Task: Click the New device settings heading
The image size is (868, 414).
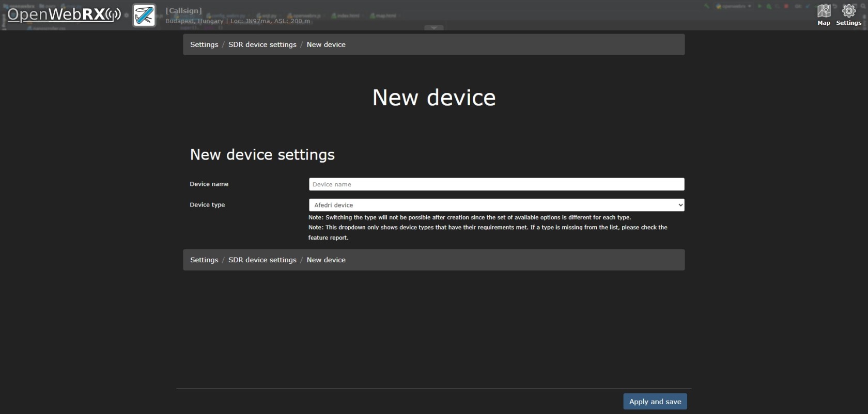Action: coord(262,154)
